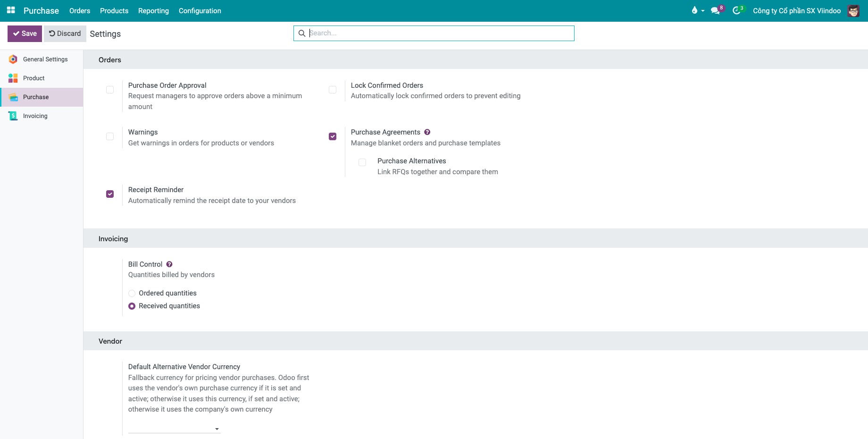The image size is (868, 439).
Task: Click the Product module icon in sidebar
Action: pyautogui.click(x=13, y=78)
